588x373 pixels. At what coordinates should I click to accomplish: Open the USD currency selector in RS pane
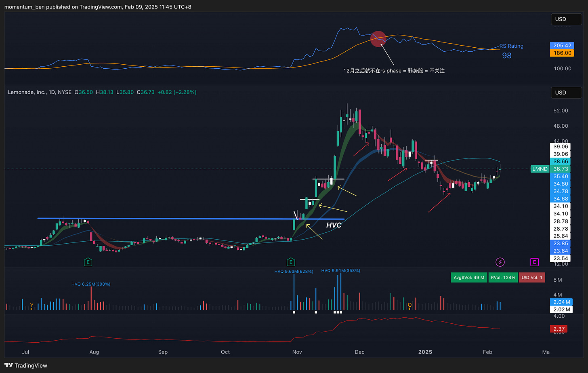pos(566,19)
